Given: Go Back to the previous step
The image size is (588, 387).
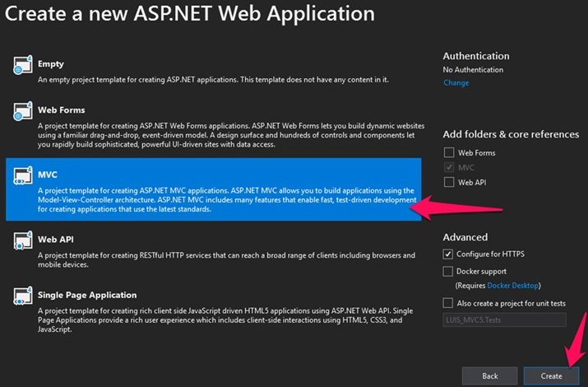Looking at the screenshot, I should (x=489, y=375).
